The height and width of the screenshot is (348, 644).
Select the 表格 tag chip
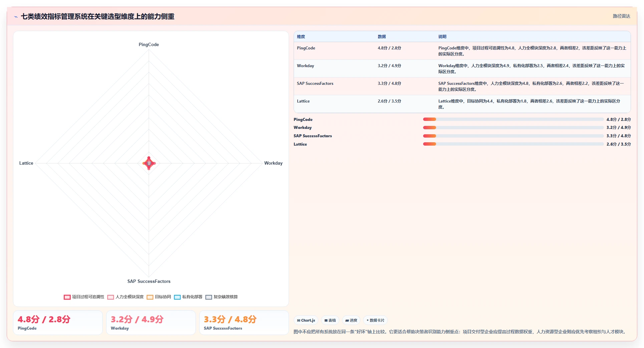pyautogui.click(x=330, y=320)
